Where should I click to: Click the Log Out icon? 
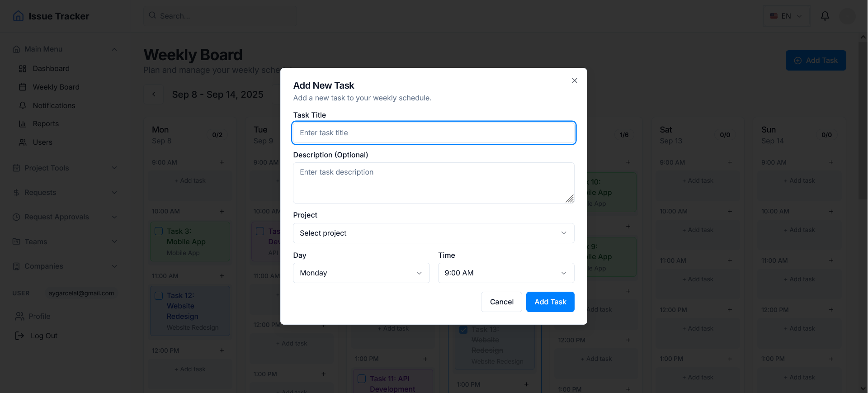click(x=19, y=336)
